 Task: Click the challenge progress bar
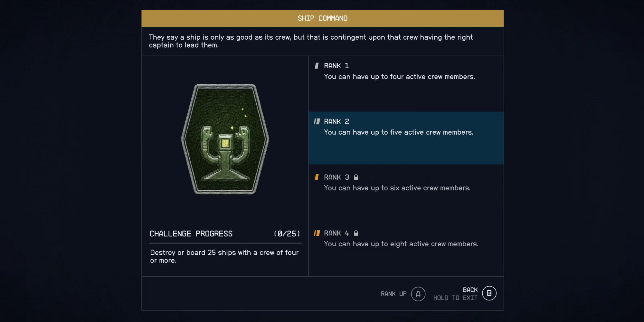point(225,243)
